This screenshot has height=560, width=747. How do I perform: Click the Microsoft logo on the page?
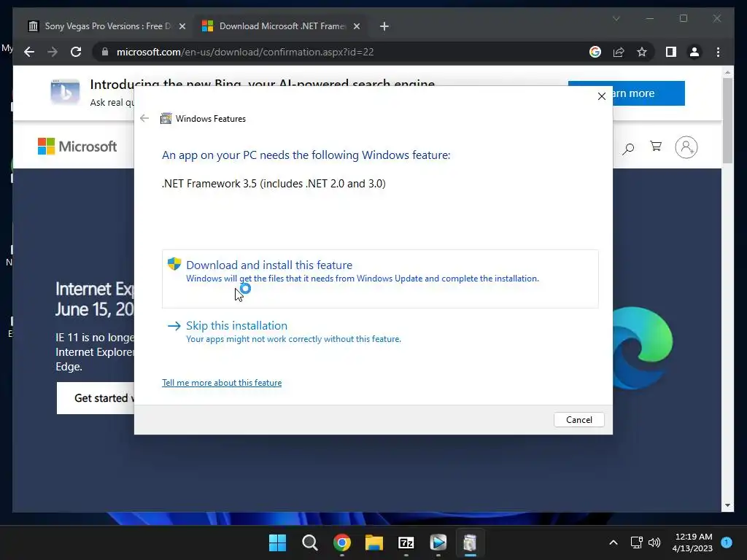click(77, 146)
